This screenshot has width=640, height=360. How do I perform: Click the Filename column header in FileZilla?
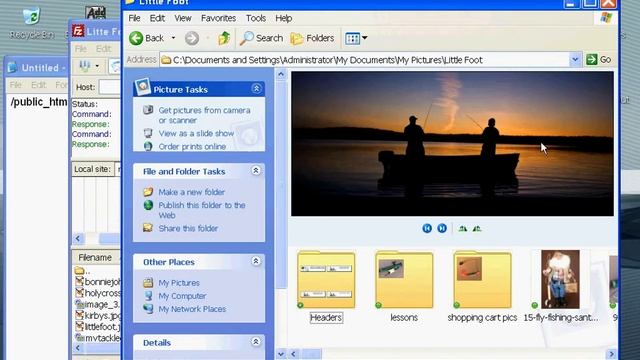click(x=95, y=258)
